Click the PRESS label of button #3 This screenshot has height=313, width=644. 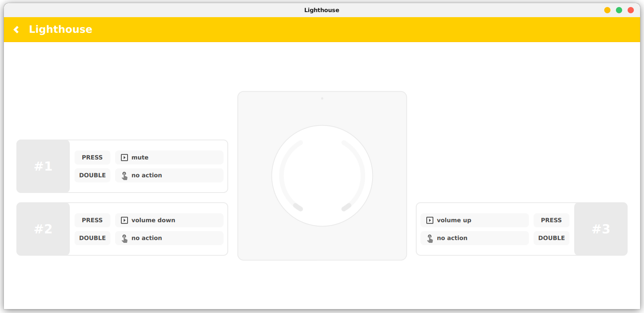[x=552, y=220]
